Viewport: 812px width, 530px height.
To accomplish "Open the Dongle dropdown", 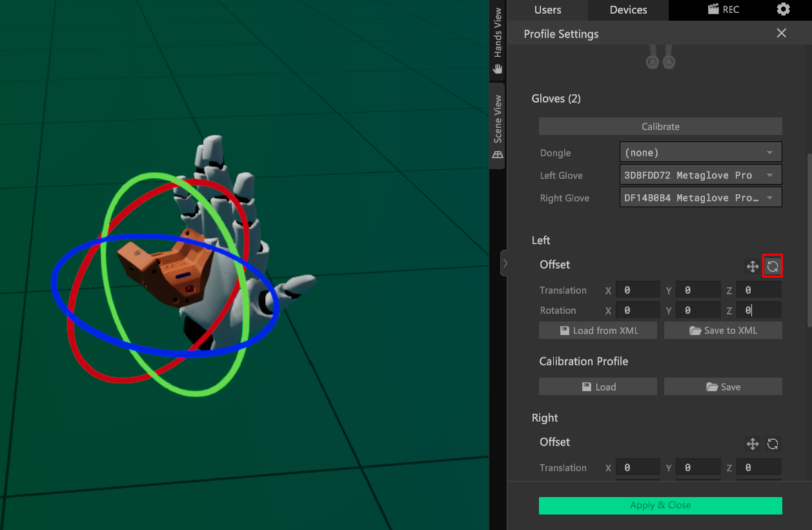I will (x=700, y=152).
